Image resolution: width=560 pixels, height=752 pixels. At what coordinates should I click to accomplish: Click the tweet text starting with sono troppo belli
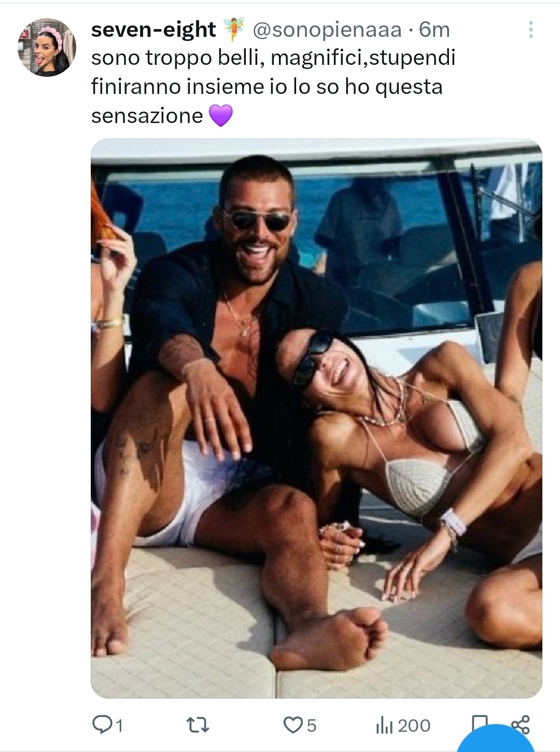coord(273,86)
